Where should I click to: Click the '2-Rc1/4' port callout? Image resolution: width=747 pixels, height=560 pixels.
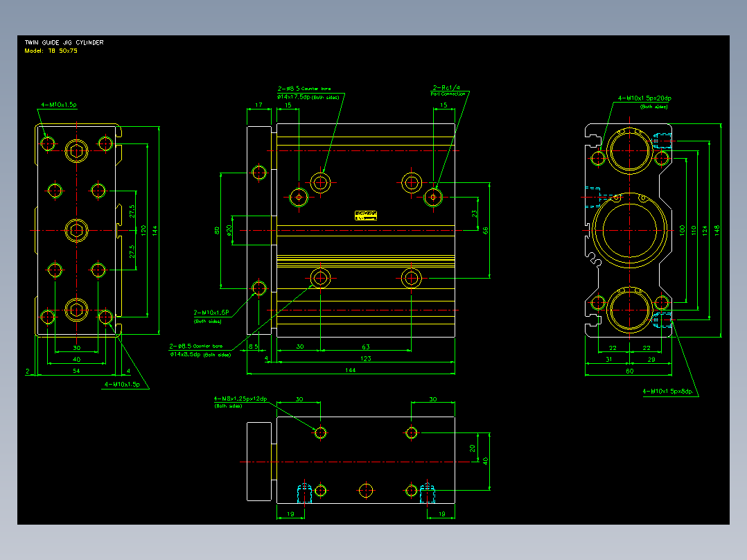click(x=446, y=88)
